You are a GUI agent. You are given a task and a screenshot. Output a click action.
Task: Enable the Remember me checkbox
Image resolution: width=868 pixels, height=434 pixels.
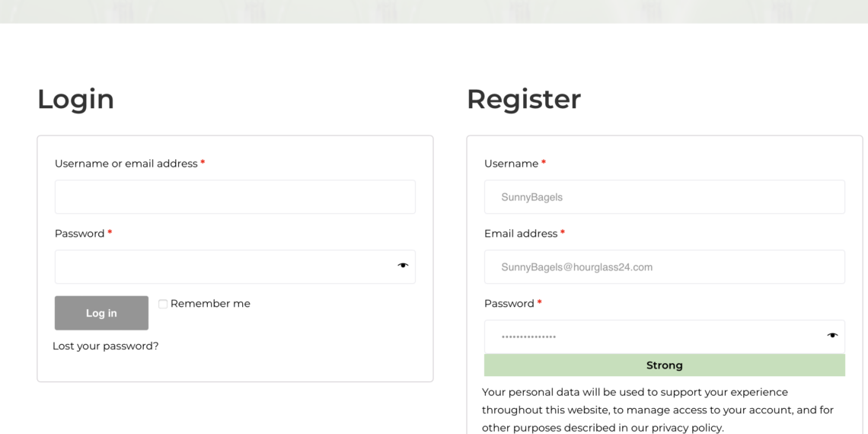coord(163,304)
